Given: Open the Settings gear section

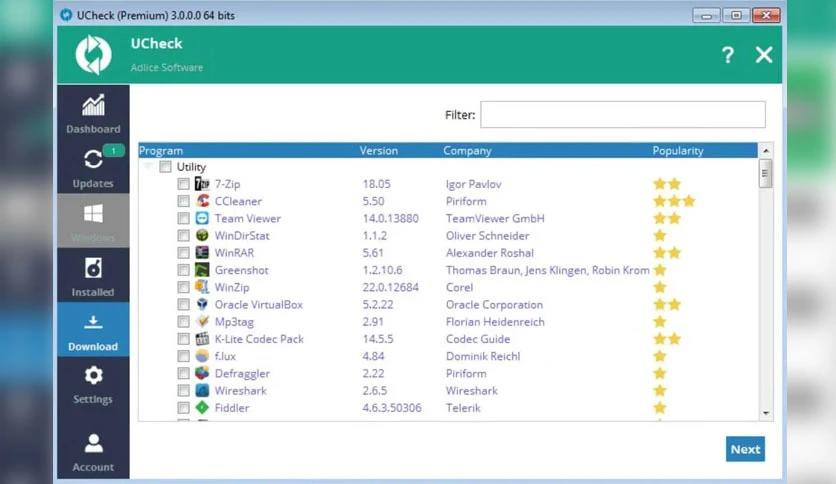Looking at the screenshot, I should [x=93, y=384].
